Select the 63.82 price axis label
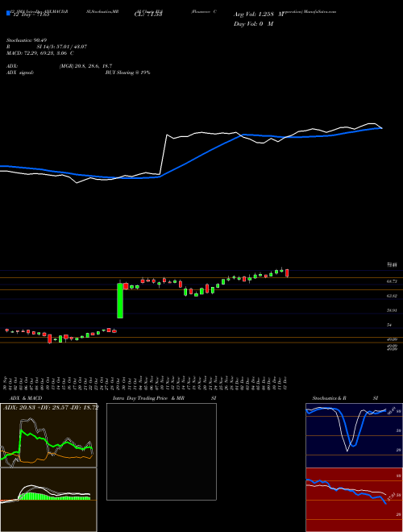The height and width of the screenshot is (532, 403). pos(393,296)
